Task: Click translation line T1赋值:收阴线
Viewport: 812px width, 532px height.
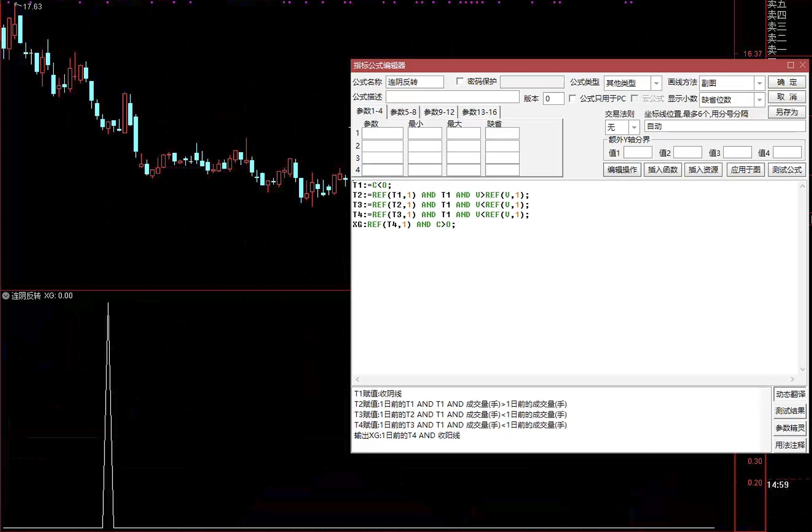Action: (378, 394)
